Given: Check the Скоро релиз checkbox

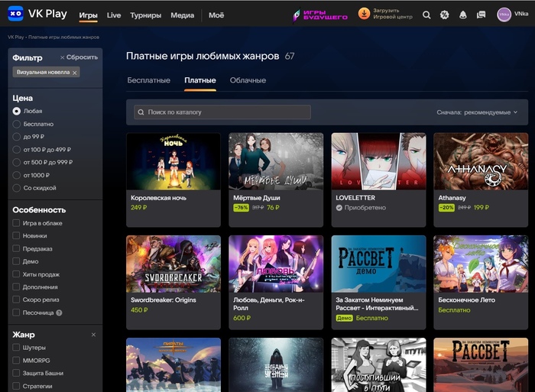Looking at the screenshot, I should 16,300.
